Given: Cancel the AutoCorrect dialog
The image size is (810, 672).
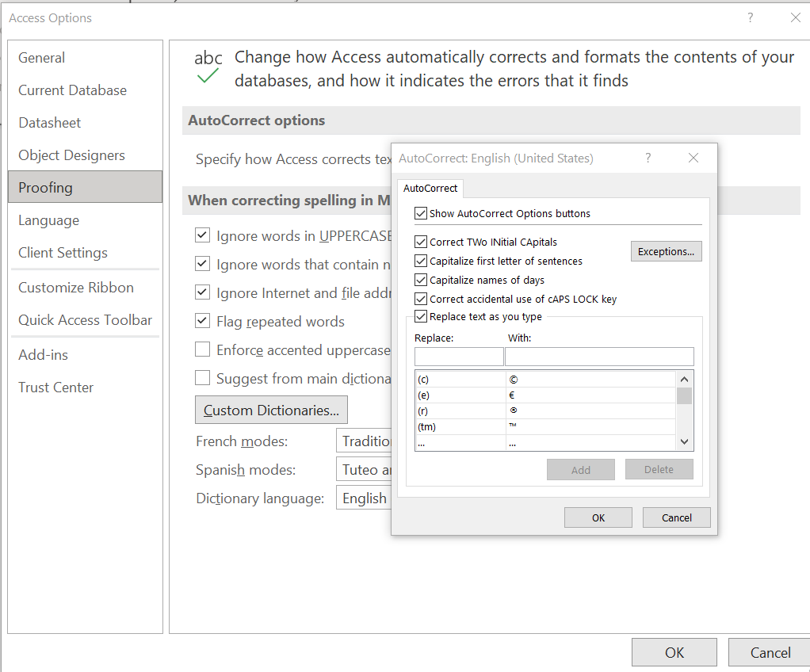Looking at the screenshot, I should click(x=676, y=517).
